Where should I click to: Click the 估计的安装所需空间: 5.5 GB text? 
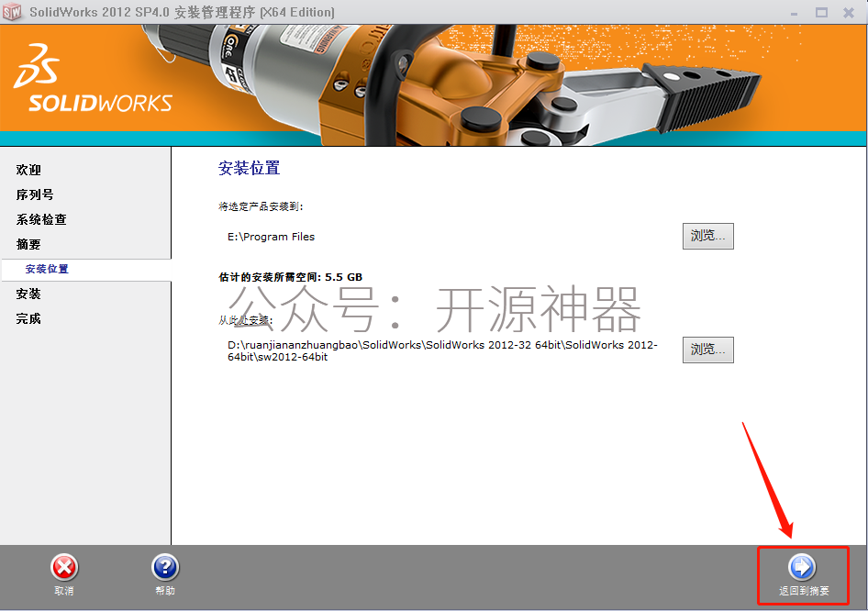[x=291, y=277]
